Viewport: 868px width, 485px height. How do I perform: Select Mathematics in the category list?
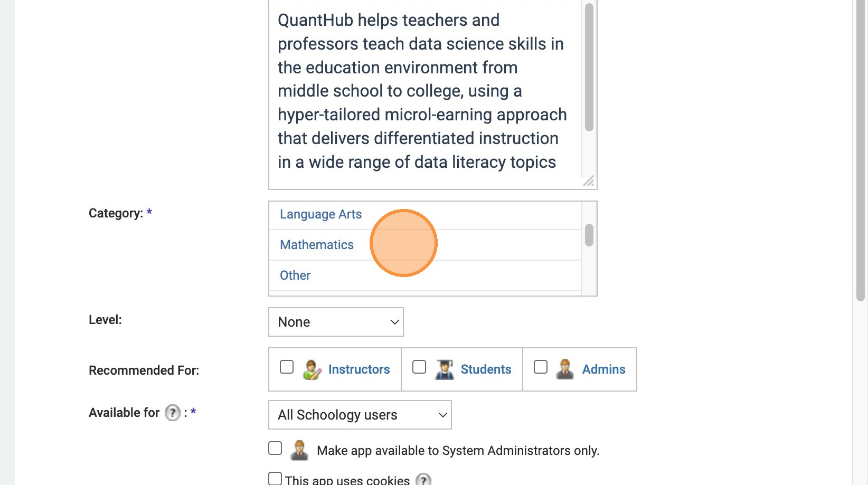tap(317, 245)
